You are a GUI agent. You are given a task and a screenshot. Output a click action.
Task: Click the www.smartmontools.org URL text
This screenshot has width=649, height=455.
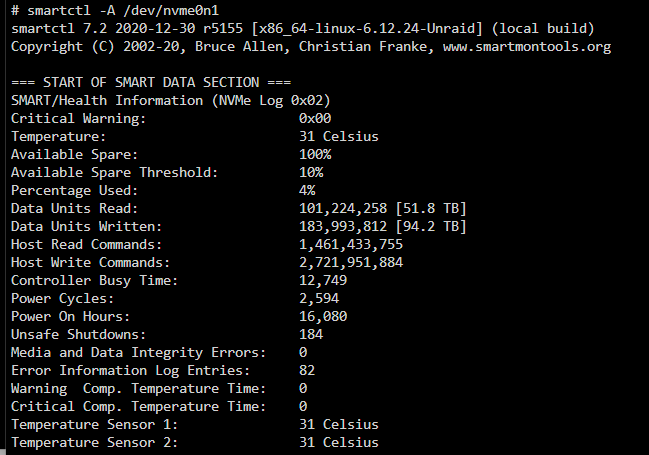point(527,47)
